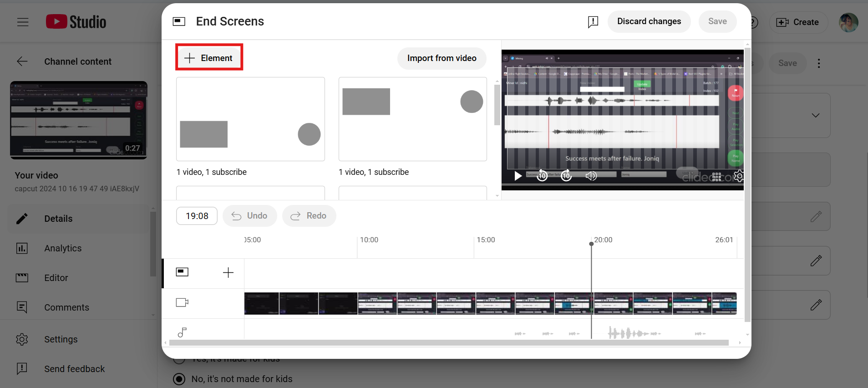Discard changes to end screens
The width and height of the screenshot is (868, 388).
click(649, 21)
